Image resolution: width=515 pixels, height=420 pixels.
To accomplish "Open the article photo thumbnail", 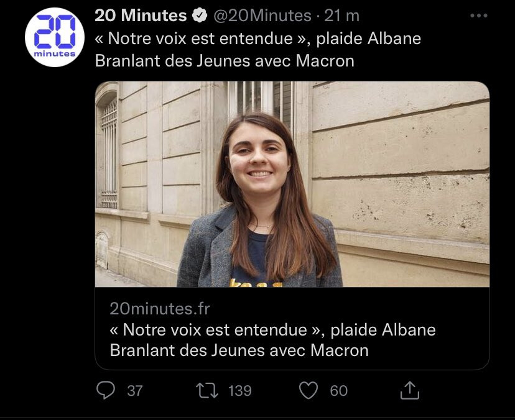I will 292,184.
